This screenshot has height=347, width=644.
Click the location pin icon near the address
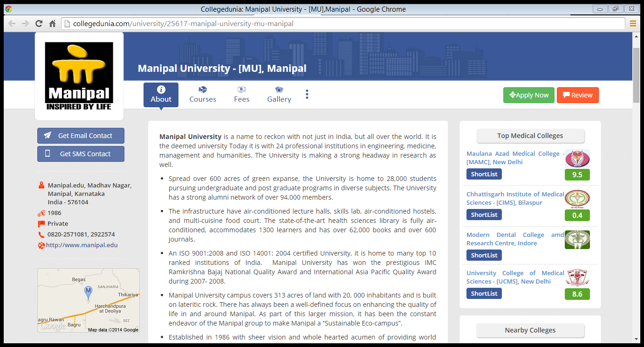[41, 185]
